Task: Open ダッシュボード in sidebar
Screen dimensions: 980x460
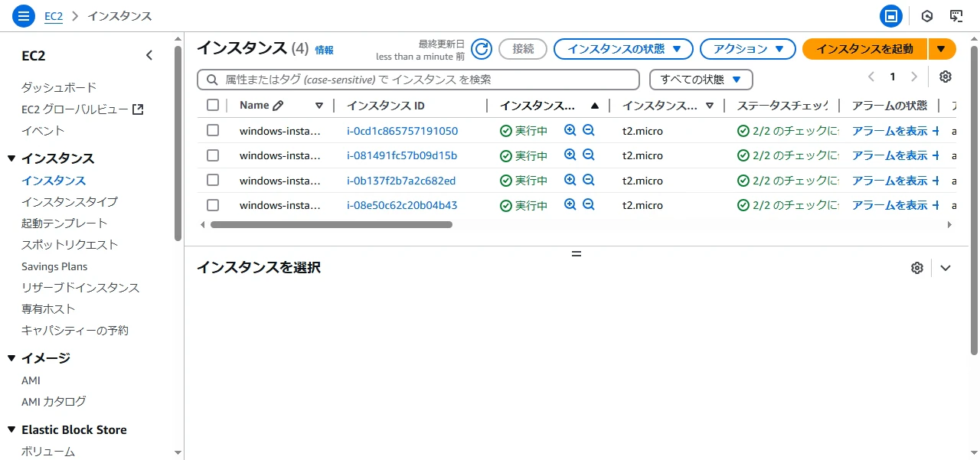Action: pyautogui.click(x=59, y=88)
